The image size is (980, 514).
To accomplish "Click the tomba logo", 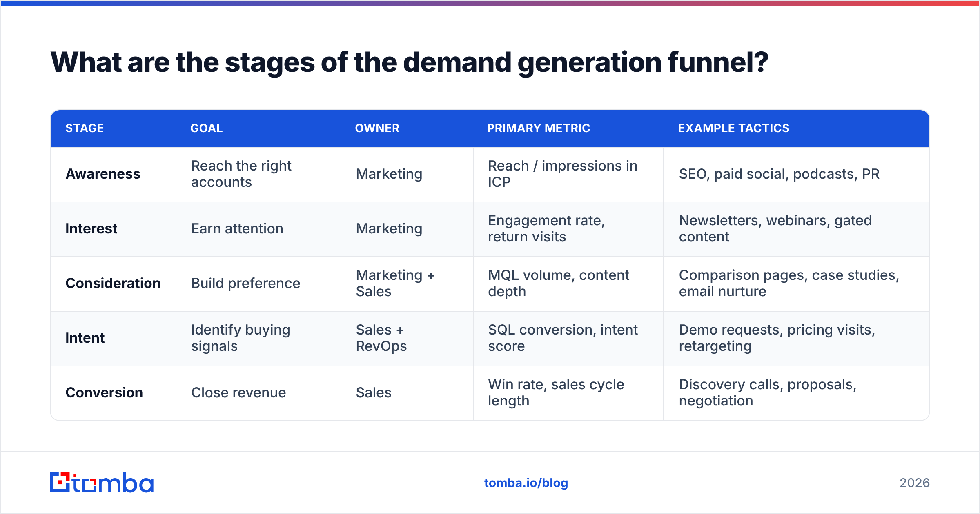I will tap(102, 483).
